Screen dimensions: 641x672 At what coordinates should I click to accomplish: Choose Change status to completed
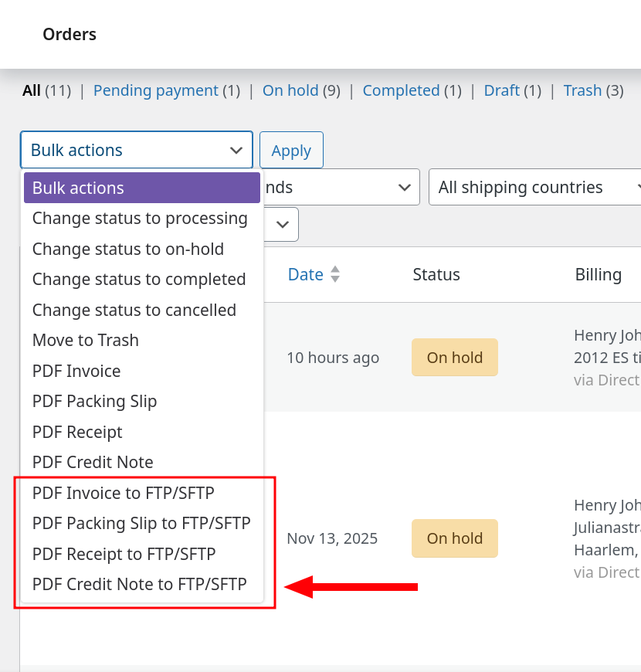[139, 280]
